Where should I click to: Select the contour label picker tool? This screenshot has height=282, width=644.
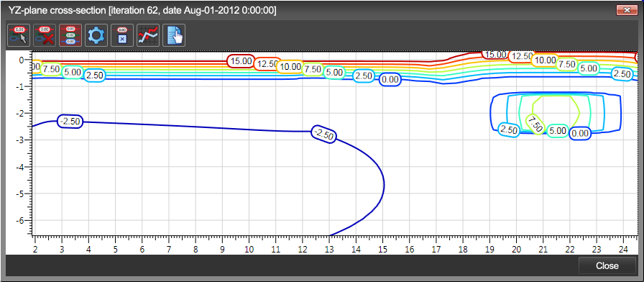pos(19,35)
